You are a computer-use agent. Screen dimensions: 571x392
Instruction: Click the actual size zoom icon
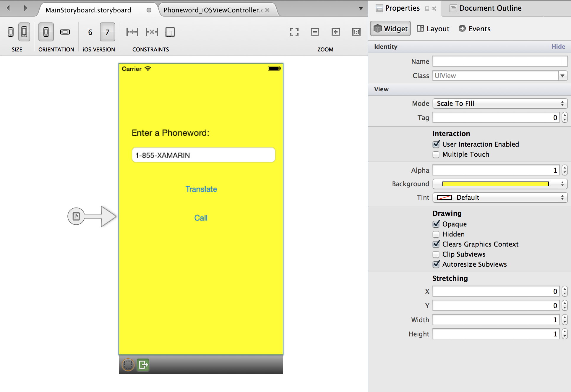coord(356,32)
